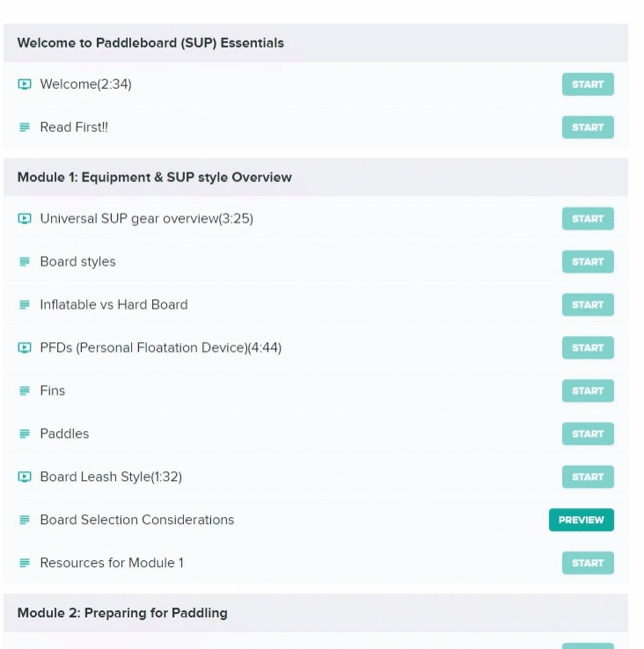Image resolution: width=644 pixels, height=649 pixels.
Task: Click the text icon beside Inflatable vs Hard Board
Action: [x=25, y=304]
